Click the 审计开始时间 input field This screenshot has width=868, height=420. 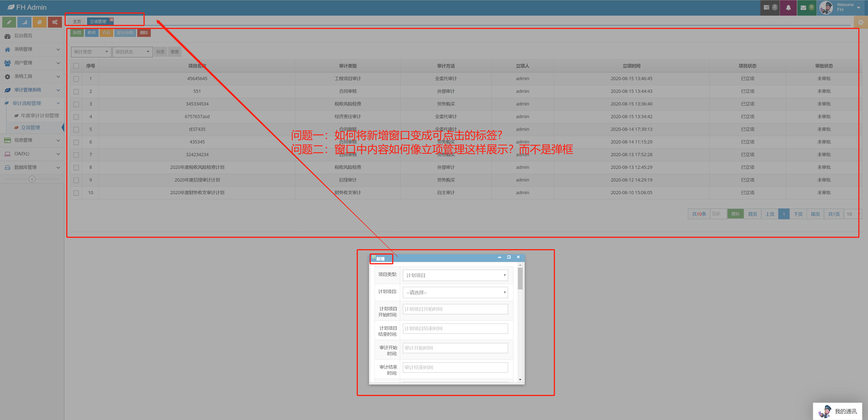(x=455, y=348)
